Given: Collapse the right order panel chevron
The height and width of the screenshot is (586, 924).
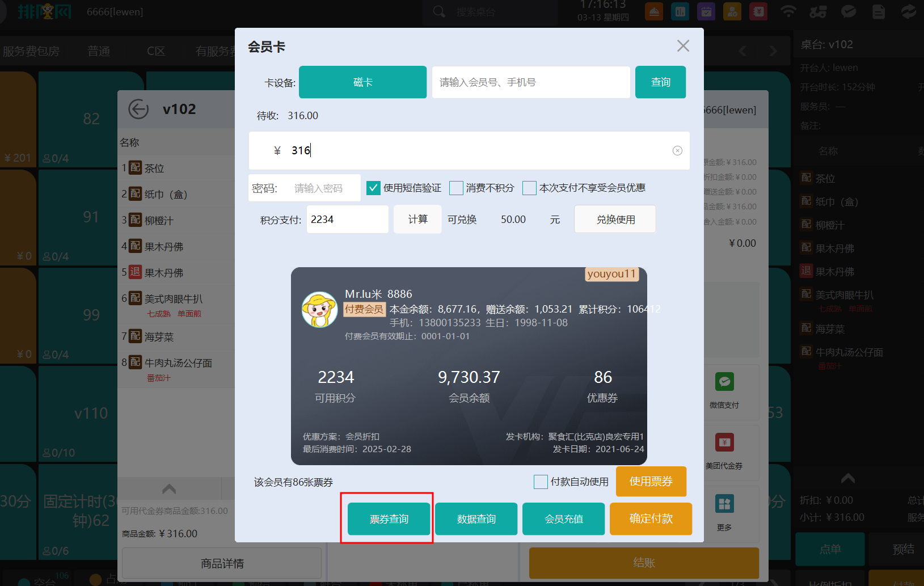Looking at the screenshot, I should pyautogui.click(x=847, y=478).
